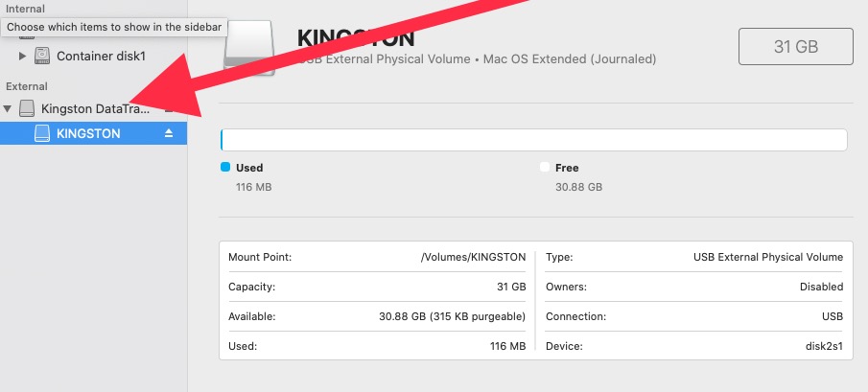Click the External section header

point(27,86)
